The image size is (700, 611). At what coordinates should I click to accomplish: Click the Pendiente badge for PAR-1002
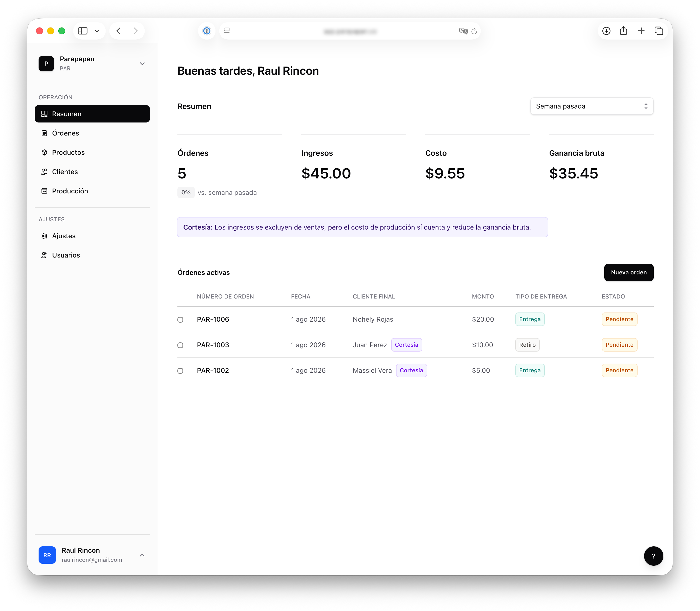coord(619,371)
